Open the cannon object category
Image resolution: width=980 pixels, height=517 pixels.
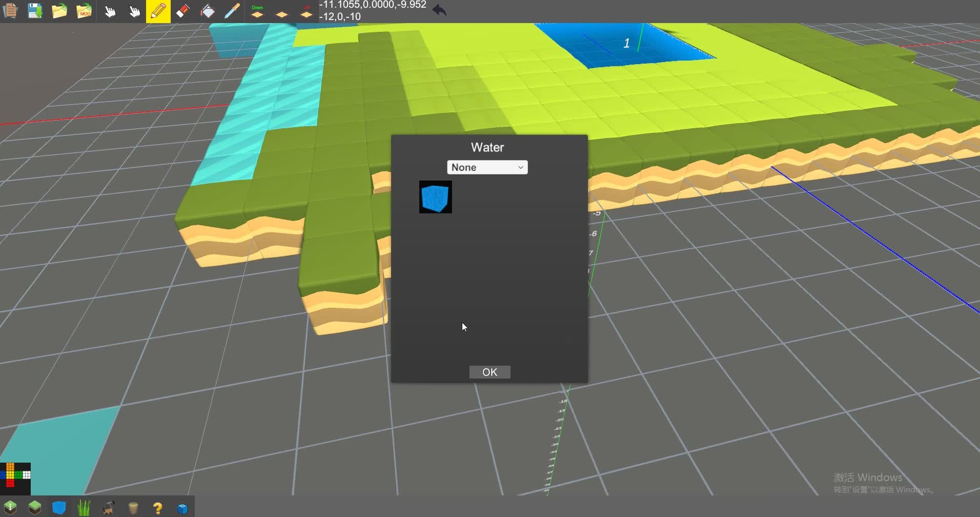[x=109, y=508]
